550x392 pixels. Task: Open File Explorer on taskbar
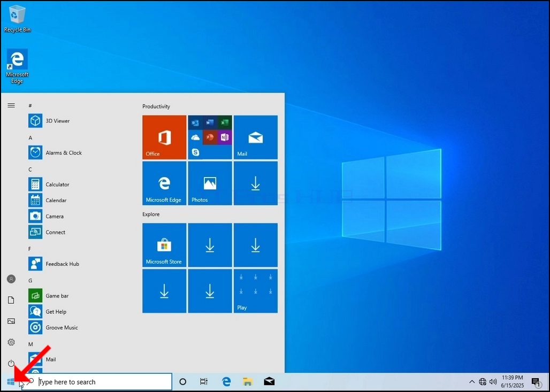(x=248, y=382)
